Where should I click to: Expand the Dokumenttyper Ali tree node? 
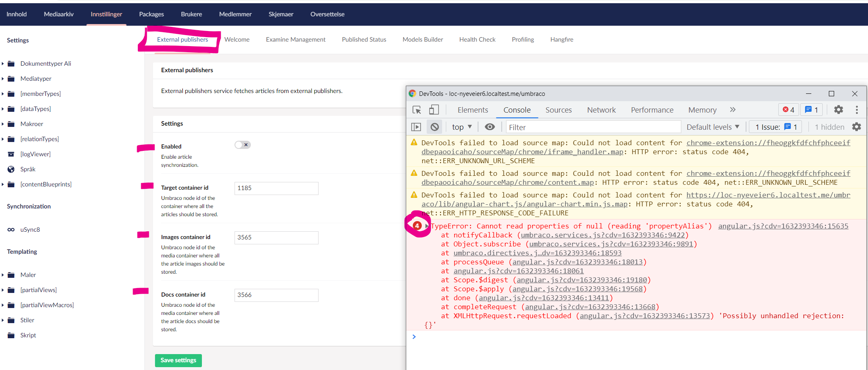[x=2, y=64]
